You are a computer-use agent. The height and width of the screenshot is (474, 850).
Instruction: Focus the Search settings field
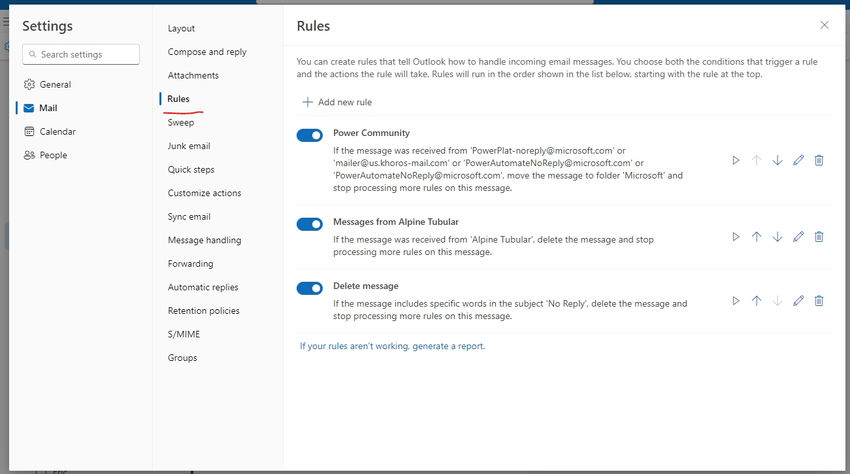click(x=81, y=54)
